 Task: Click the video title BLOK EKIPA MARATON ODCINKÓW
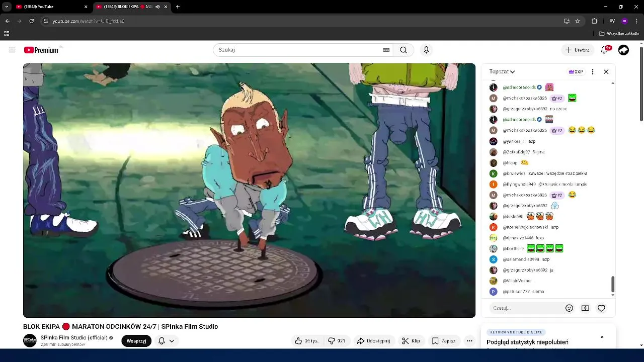(120, 326)
